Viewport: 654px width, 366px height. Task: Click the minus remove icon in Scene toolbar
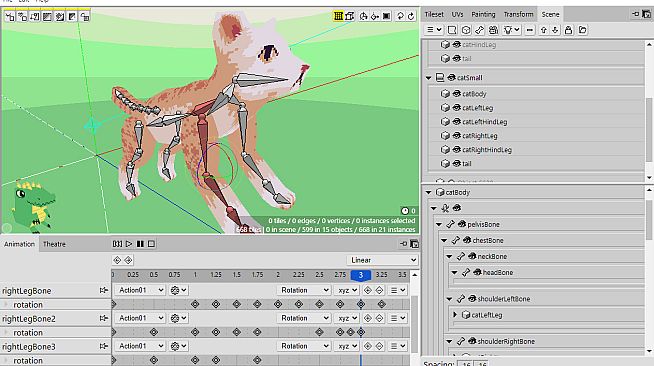pyautogui.click(x=529, y=30)
